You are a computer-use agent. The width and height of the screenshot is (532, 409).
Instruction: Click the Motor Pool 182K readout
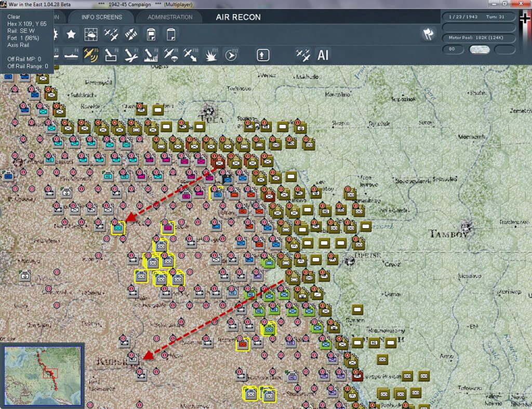coord(478,37)
